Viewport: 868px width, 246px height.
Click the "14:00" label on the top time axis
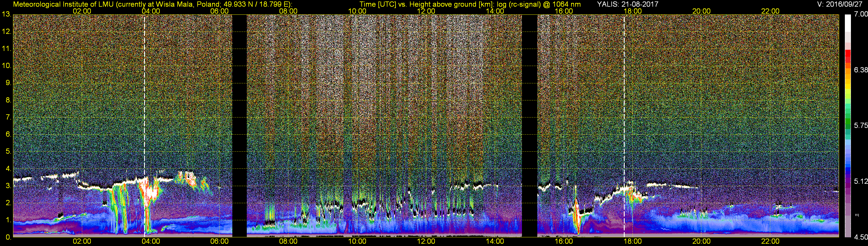495,11
